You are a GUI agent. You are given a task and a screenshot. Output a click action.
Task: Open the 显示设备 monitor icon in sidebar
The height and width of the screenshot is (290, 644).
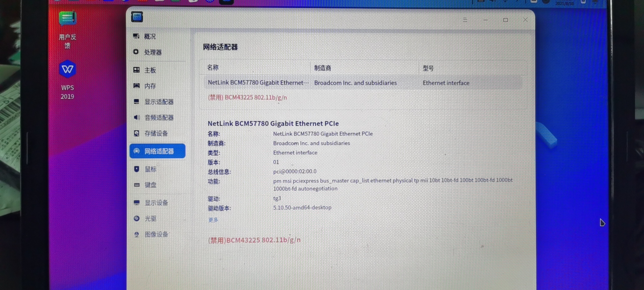(137, 202)
